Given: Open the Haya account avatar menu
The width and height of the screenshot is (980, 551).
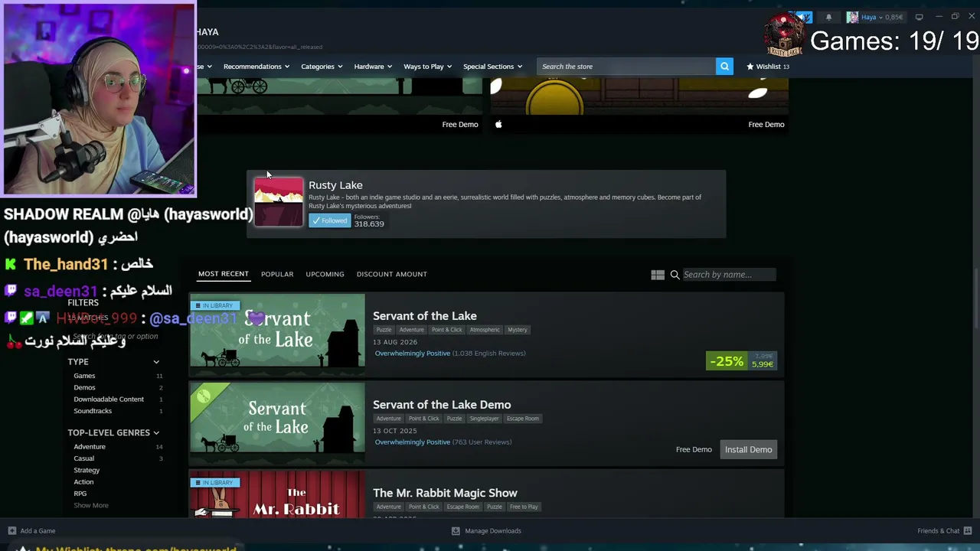Looking at the screenshot, I should [852, 17].
